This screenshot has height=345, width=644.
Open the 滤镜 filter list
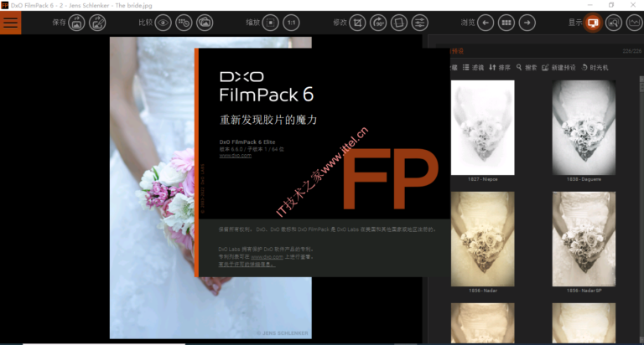[x=473, y=68]
